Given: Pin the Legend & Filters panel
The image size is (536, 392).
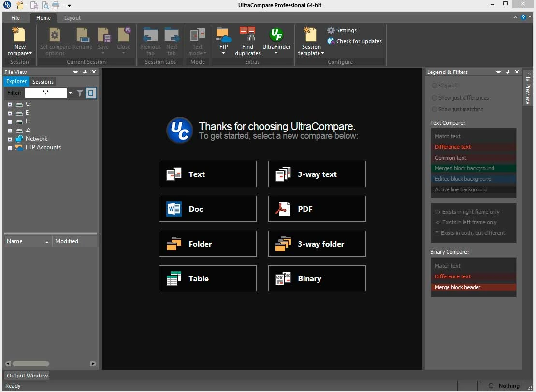Looking at the screenshot, I should [x=507, y=72].
